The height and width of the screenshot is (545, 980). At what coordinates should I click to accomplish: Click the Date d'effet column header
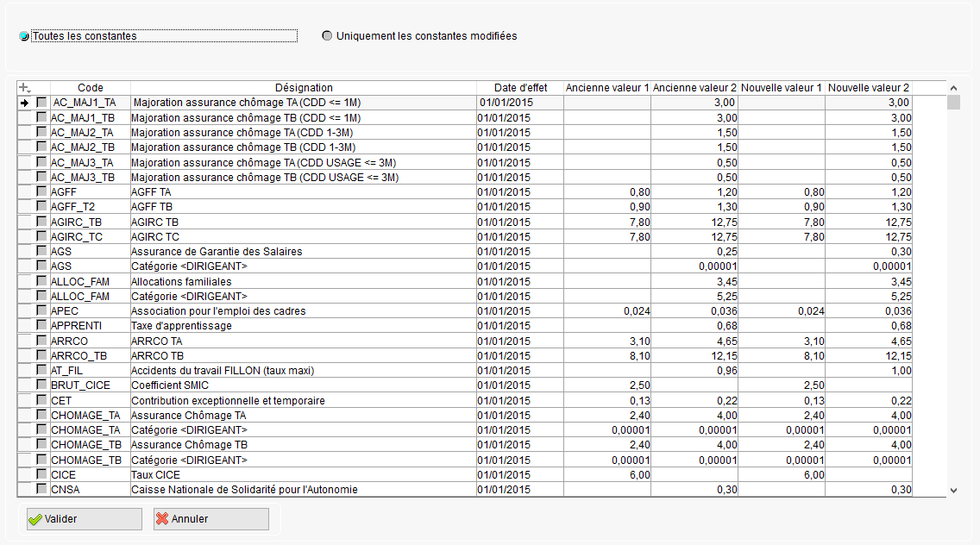click(520, 88)
